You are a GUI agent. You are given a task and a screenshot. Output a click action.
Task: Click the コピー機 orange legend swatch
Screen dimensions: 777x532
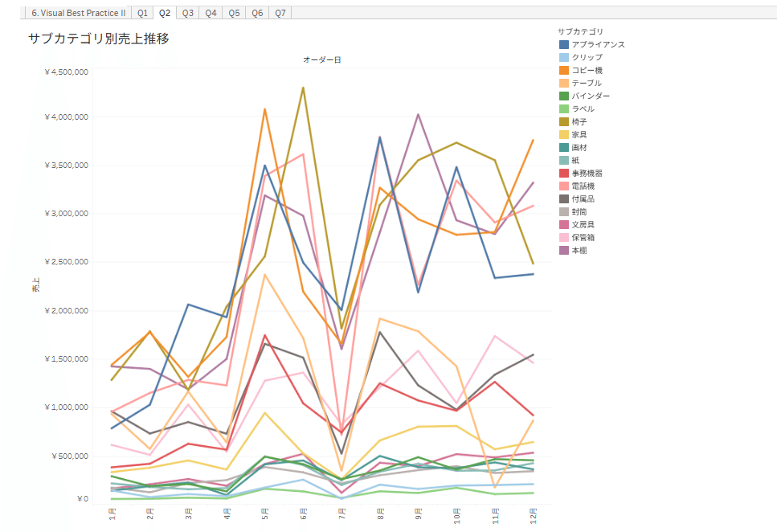pos(564,70)
